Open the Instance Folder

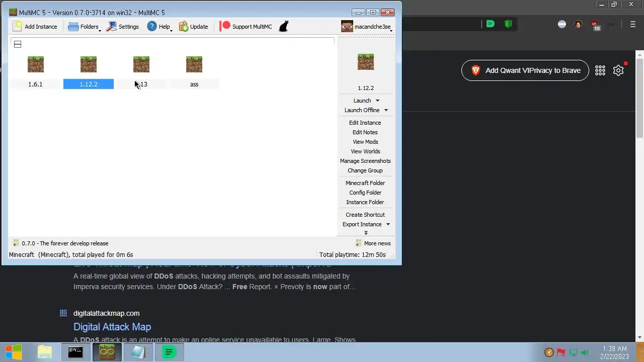pos(365,202)
